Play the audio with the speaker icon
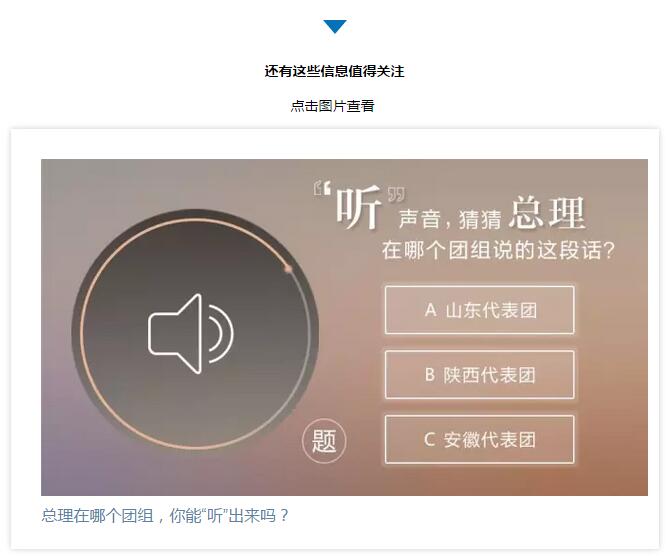Screen dimensions: 668x556 (190, 334)
